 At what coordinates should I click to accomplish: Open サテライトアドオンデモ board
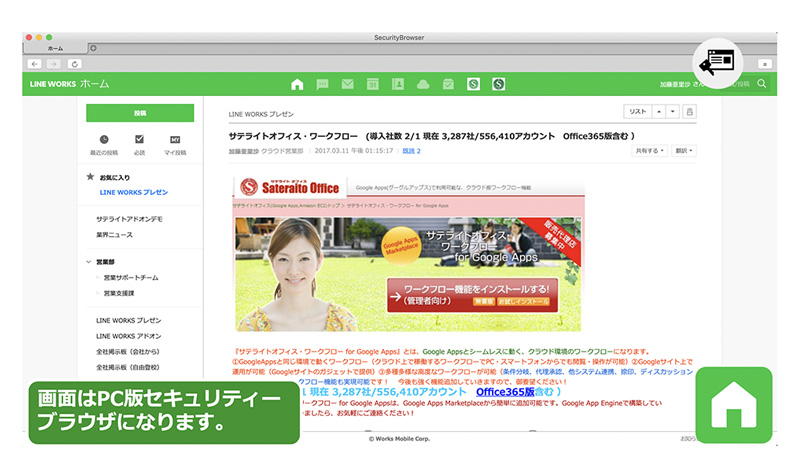(x=129, y=219)
